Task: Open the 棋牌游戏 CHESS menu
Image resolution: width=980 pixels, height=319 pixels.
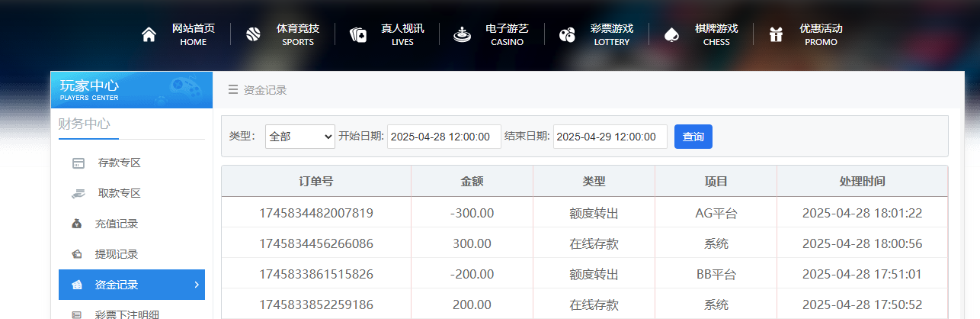Action: [716, 34]
